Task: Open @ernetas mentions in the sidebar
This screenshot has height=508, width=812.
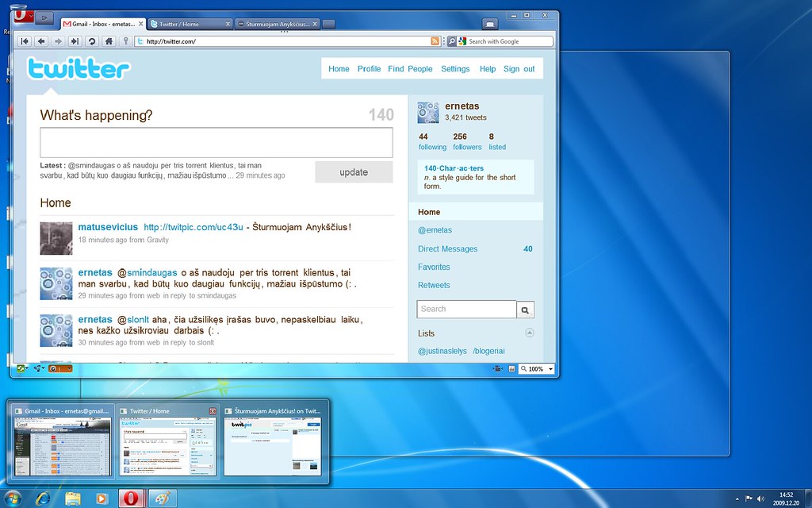Action: point(435,230)
